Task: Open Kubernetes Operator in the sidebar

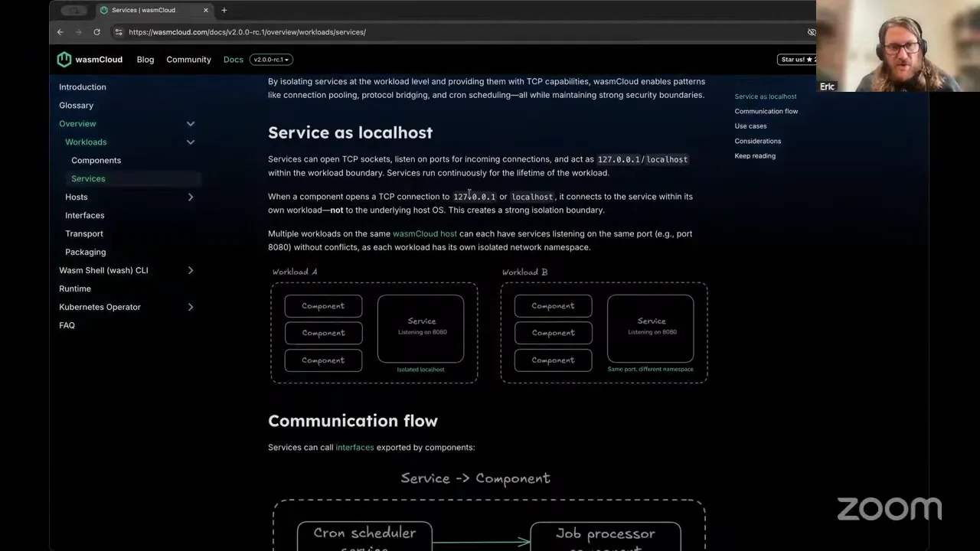Action: (100, 308)
